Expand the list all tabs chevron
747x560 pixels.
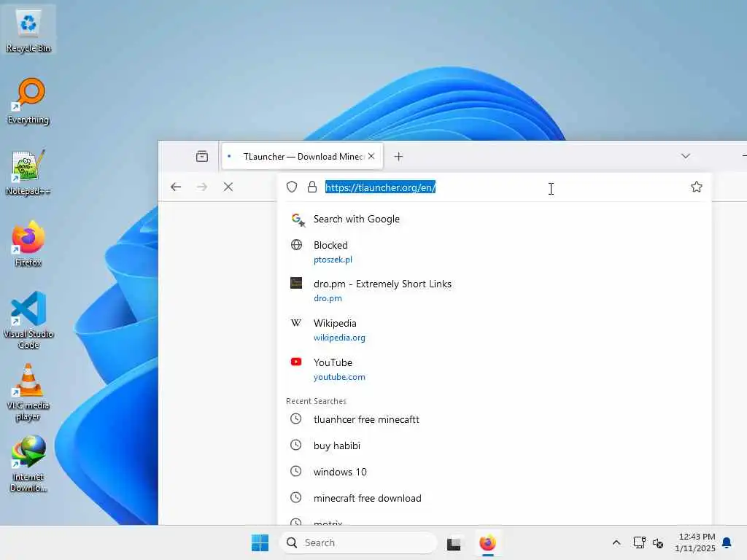pyautogui.click(x=686, y=156)
